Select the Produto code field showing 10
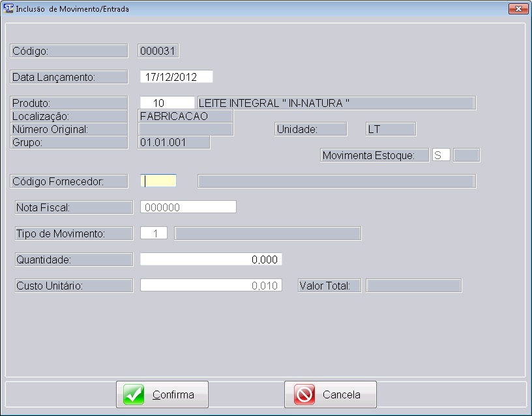Viewport: 532px width, 416px height. click(167, 103)
